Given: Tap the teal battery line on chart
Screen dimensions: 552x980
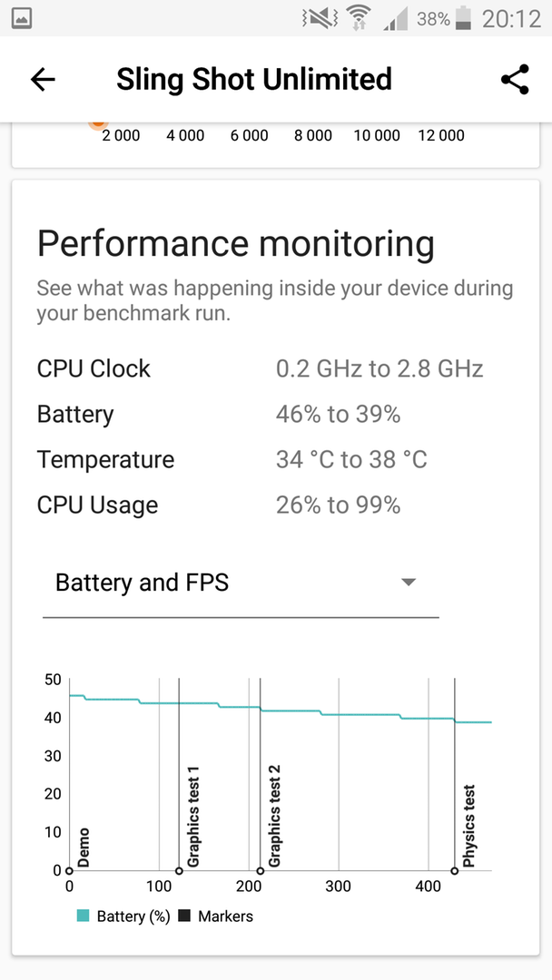Looking at the screenshot, I should (280, 709).
